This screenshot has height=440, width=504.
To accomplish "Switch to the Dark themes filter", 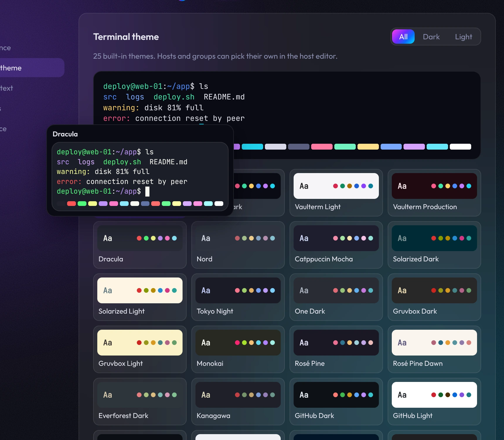I will [x=431, y=37].
